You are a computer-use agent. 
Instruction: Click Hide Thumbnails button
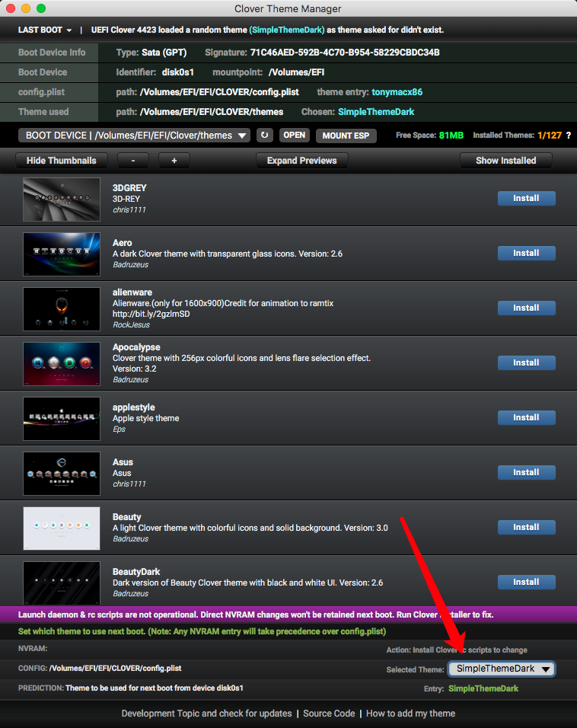61,161
